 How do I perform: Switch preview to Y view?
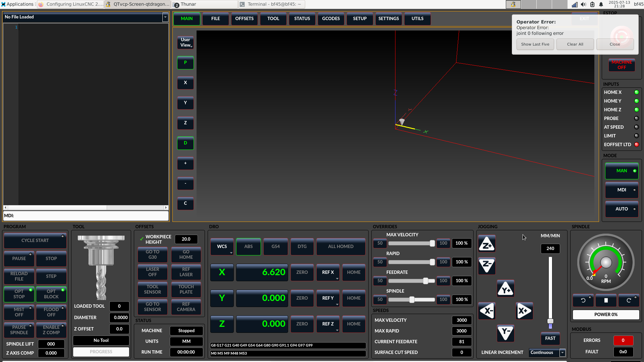[x=185, y=103]
